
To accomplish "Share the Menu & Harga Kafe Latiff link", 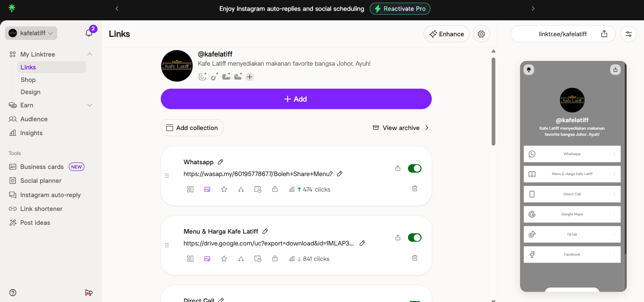I will coord(398,238).
